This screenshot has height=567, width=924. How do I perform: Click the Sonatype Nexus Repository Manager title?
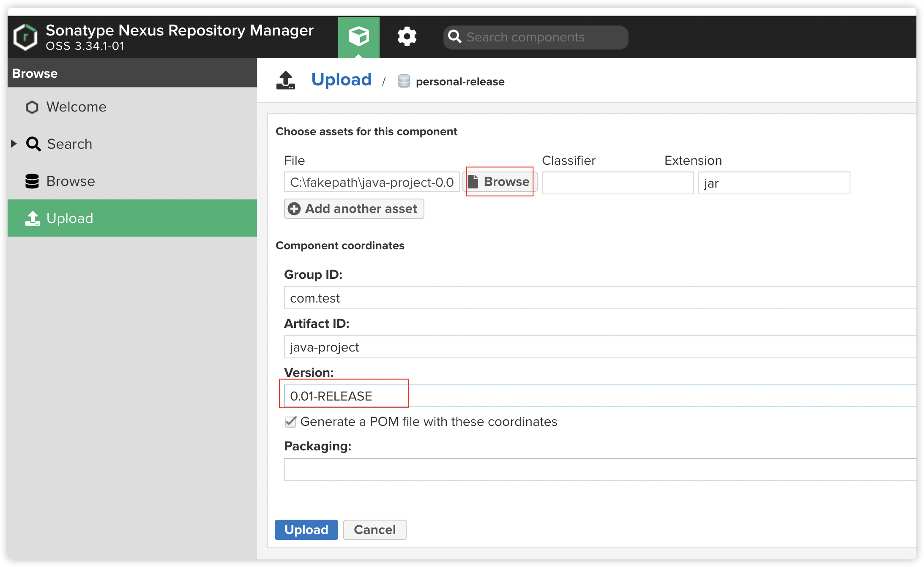pos(180,30)
